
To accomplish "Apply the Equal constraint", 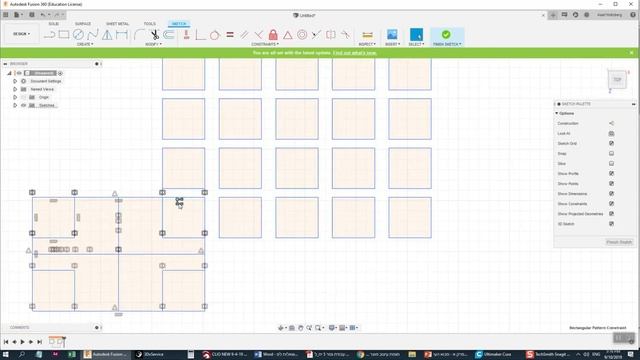I will [230, 35].
